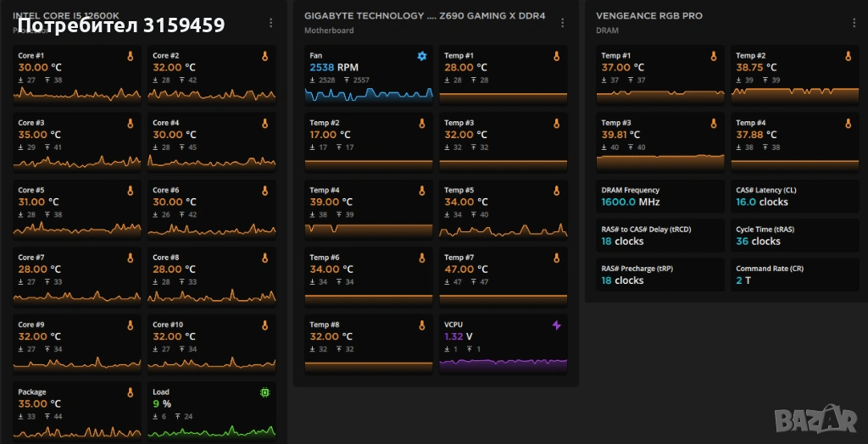
Task: Click the thermometer icon on Core #10
Action: click(x=264, y=325)
